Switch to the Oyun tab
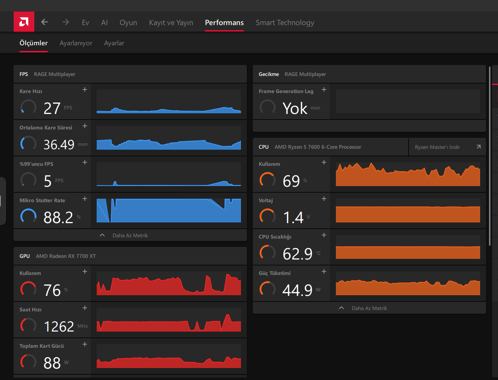Image resolution: width=498 pixels, height=380 pixels. pos(128,23)
